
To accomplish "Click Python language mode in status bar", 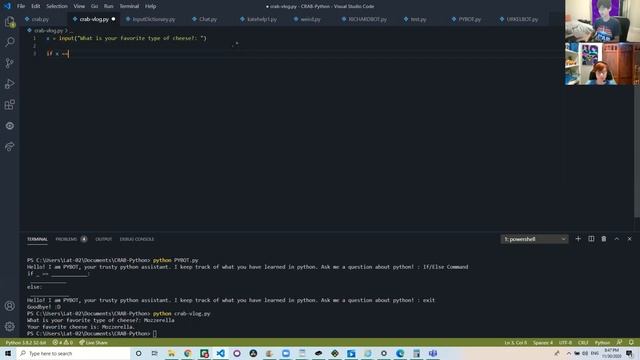I will coord(602,342).
